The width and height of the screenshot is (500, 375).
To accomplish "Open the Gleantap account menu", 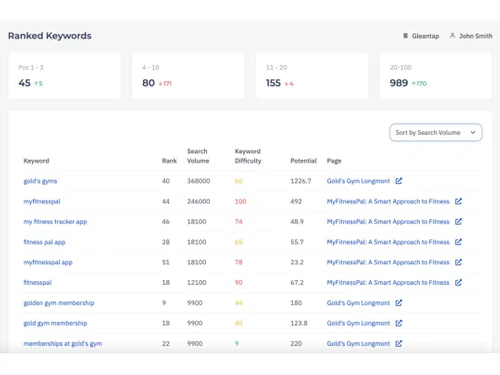I will coord(421,36).
